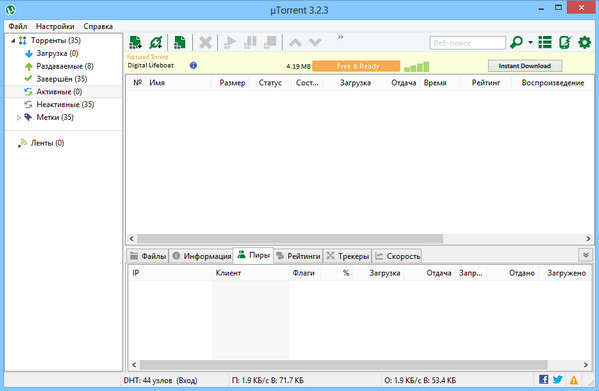Click the Pause torrent icon
The width and height of the screenshot is (599, 391).
pos(250,42)
